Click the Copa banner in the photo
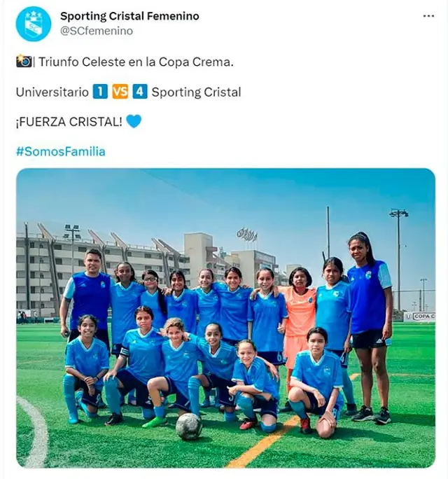 (x=420, y=316)
